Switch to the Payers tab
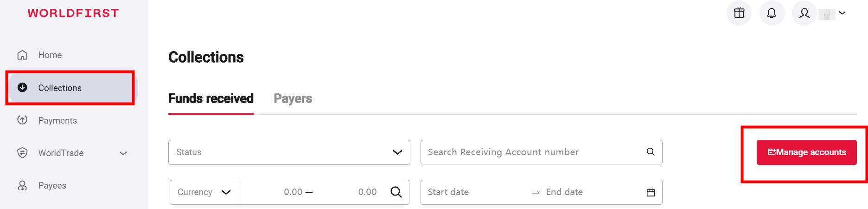868x209 pixels. click(x=293, y=98)
